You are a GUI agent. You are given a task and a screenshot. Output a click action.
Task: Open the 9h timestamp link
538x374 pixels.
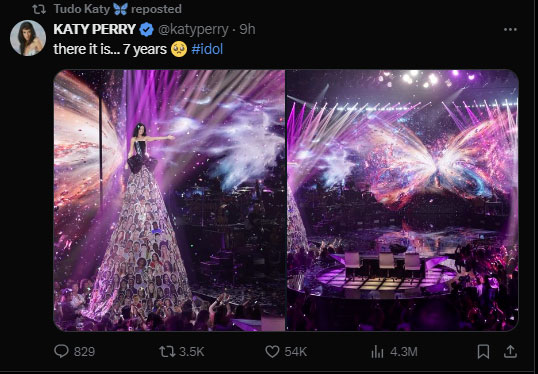(x=247, y=30)
